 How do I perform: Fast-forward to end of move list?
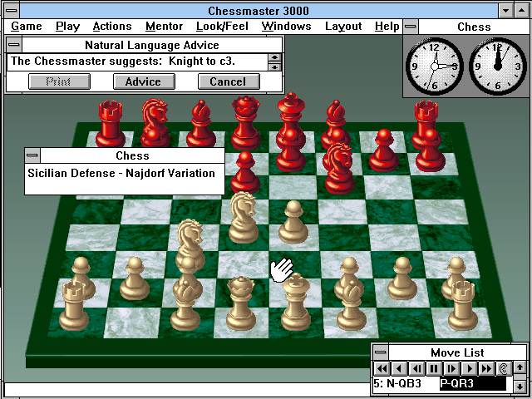click(x=486, y=368)
